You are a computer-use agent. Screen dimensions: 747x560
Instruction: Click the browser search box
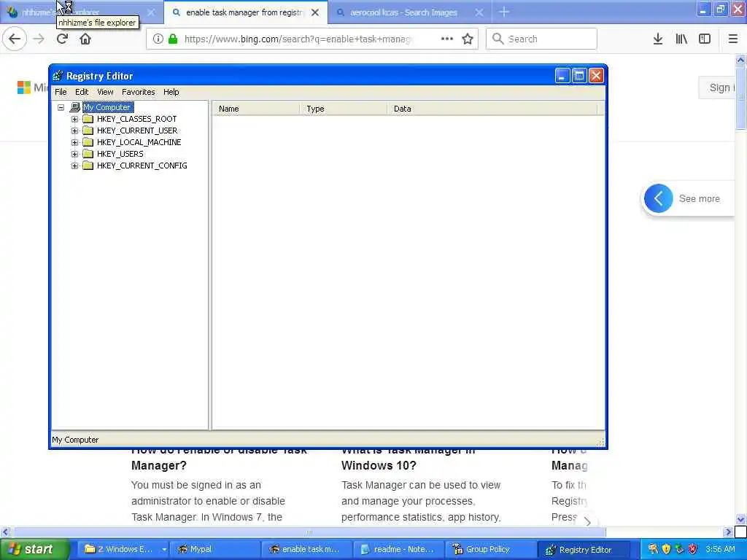[x=541, y=39]
